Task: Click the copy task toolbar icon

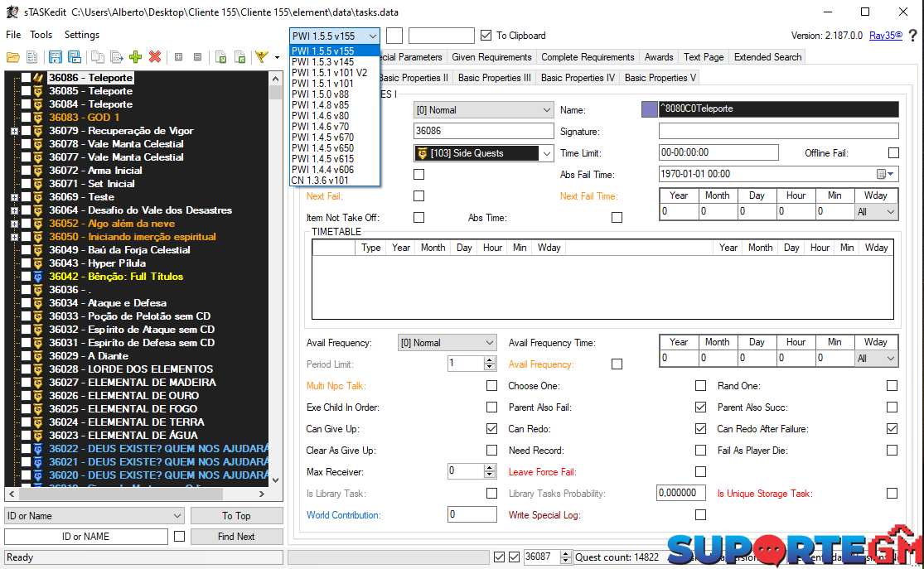Action: click(x=97, y=57)
